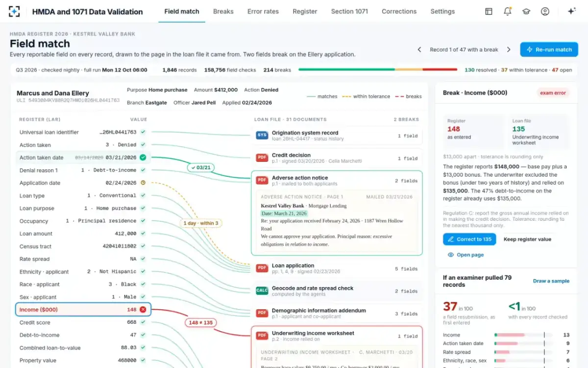Open the graduation cap learning icon
588x368 pixels.
click(526, 11)
